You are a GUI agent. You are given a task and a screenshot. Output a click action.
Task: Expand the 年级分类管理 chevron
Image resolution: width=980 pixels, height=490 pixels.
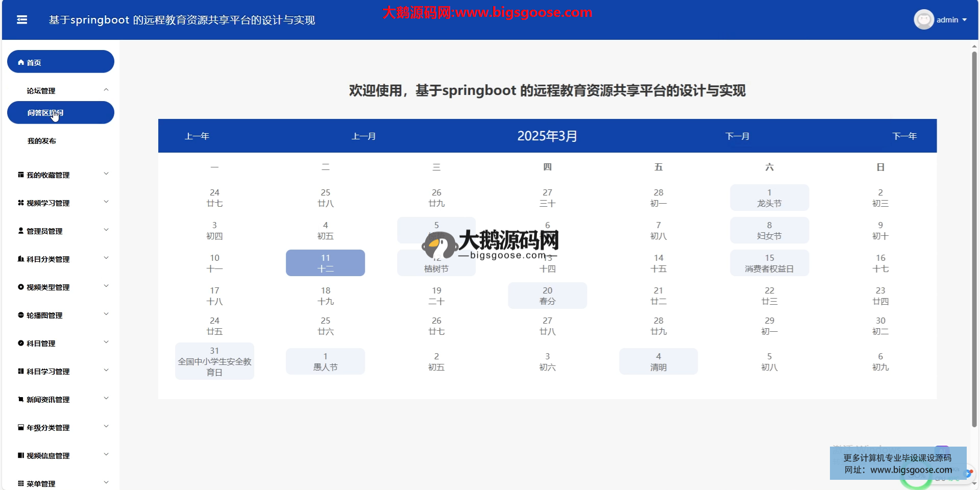(106, 427)
